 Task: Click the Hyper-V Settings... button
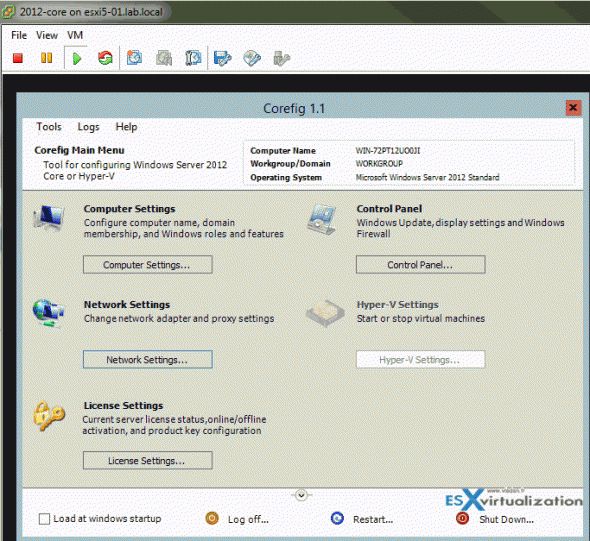tap(421, 359)
